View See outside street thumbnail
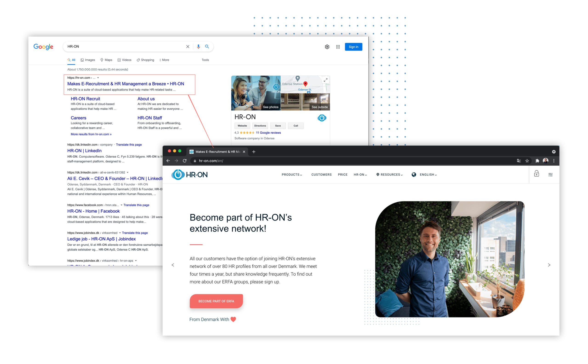This screenshot has width=588, height=364. pyautogui.click(x=305, y=102)
